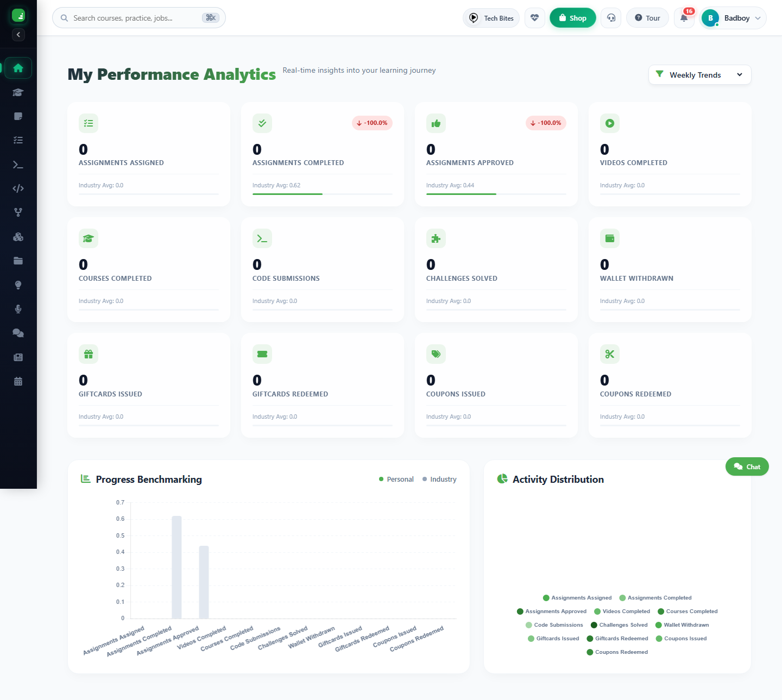Screen dimensions: 782x700
Task: Click the Code Submissions terminal card icon
Action: (x=262, y=238)
